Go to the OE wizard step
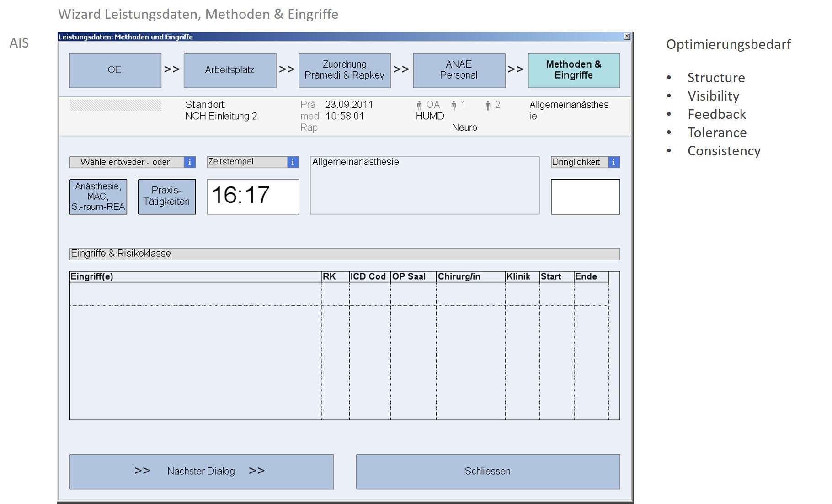This screenshot has height=504, width=832. tap(115, 70)
